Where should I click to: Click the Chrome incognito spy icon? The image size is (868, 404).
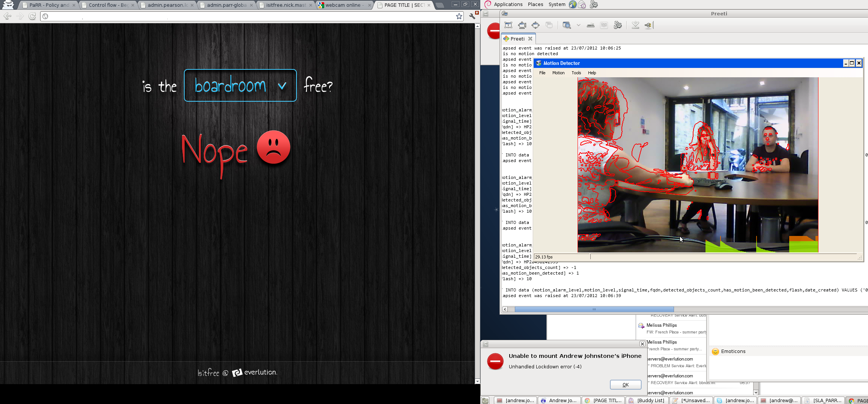tap(8, 5)
